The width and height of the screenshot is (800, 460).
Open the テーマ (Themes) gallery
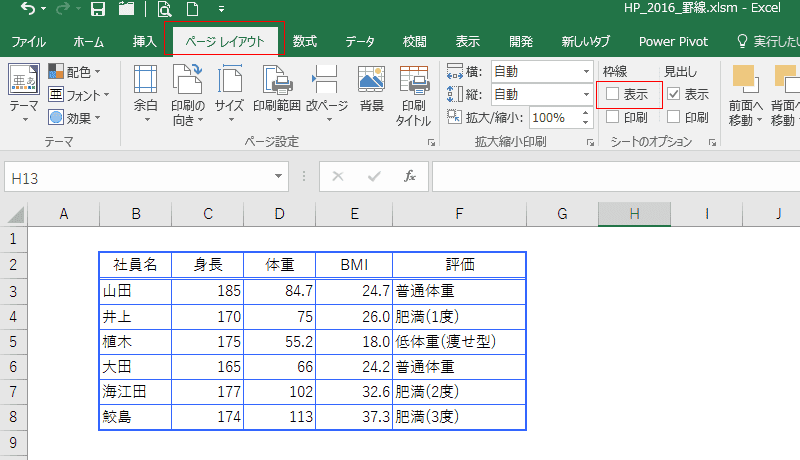click(23, 95)
